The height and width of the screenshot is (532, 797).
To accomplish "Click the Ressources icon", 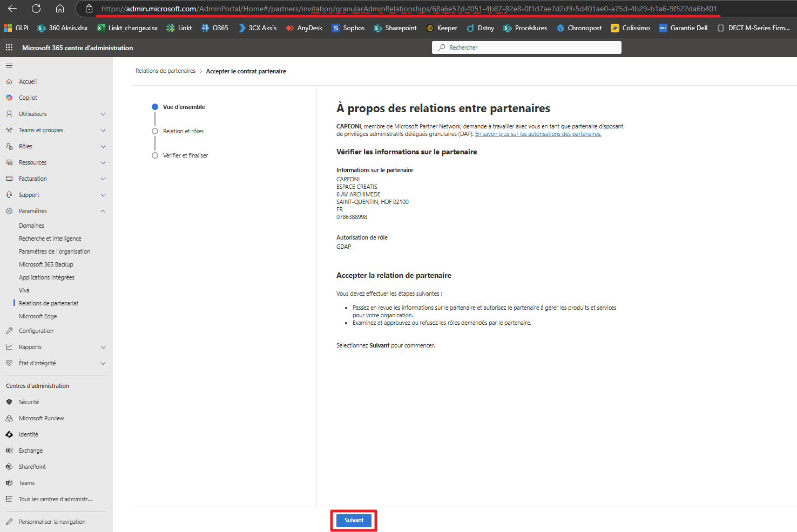I will pyautogui.click(x=9, y=162).
